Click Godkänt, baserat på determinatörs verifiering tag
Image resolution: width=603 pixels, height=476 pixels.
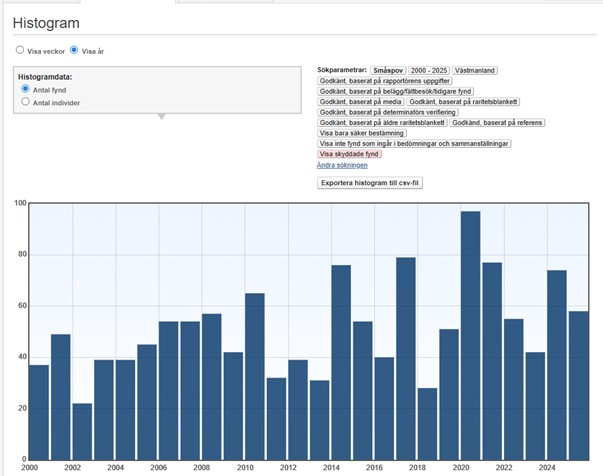tap(386, 112)
